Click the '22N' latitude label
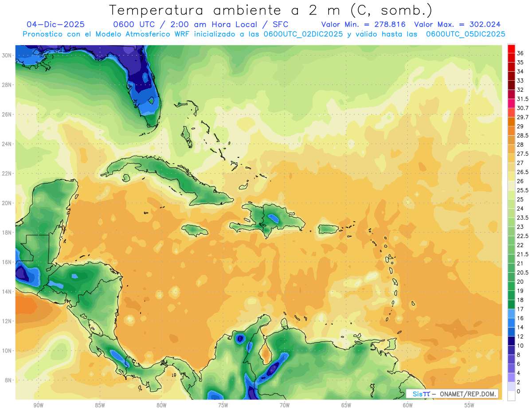 (x=8, y=173)
